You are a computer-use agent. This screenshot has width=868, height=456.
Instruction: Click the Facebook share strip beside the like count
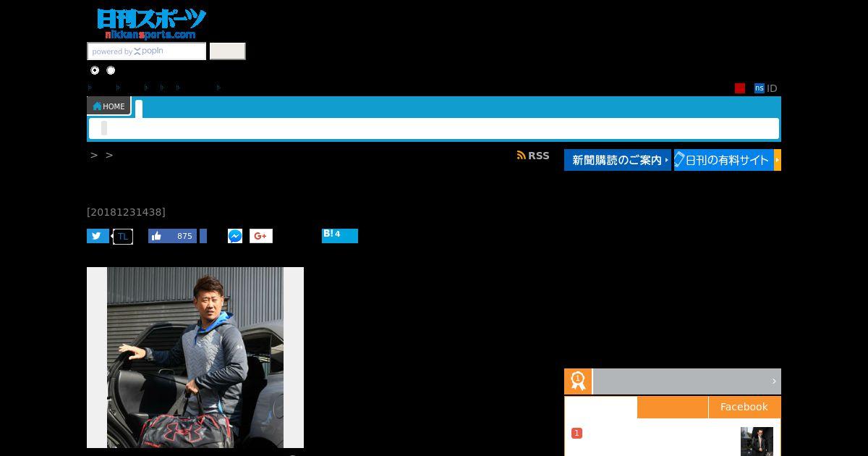[x=203, y=236]
